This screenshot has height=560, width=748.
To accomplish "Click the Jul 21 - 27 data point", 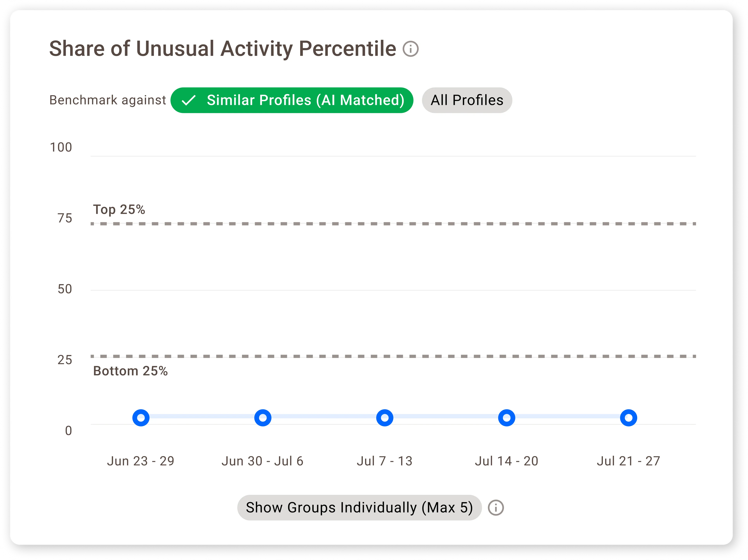I will [629, 418].
